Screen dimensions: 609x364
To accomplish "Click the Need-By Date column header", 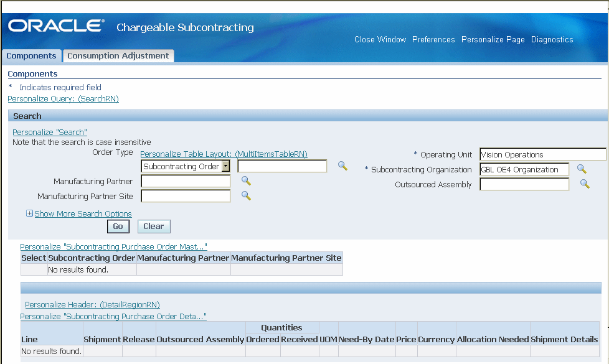I will click(367, 339).
